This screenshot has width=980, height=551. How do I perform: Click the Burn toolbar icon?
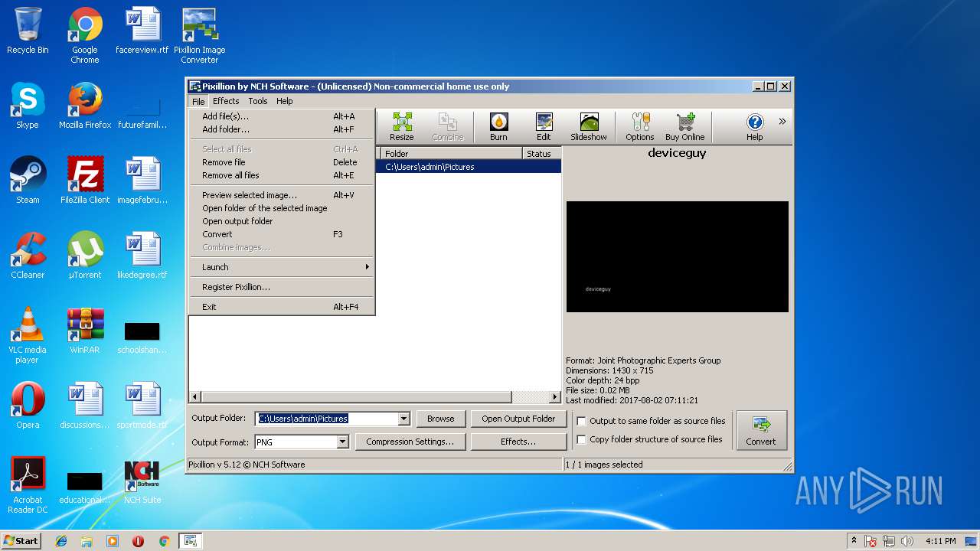(x=498, y=126)
